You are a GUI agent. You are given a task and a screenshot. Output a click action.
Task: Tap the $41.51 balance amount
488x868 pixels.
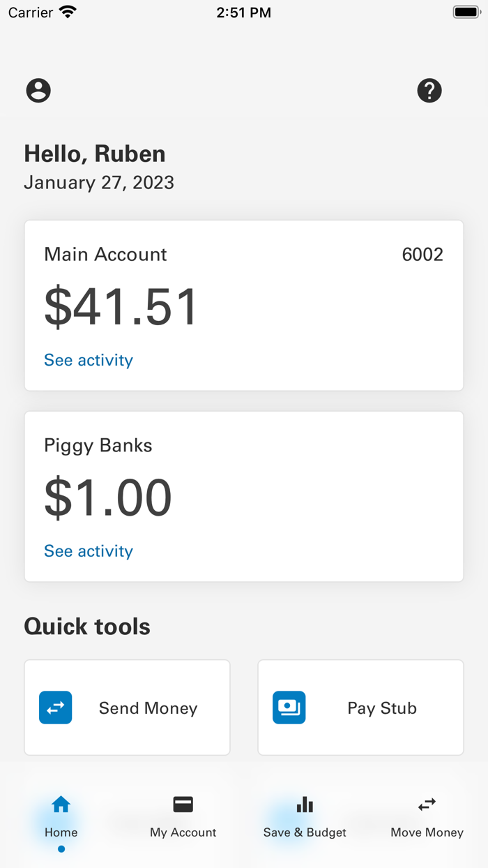[x=121, y=305]
